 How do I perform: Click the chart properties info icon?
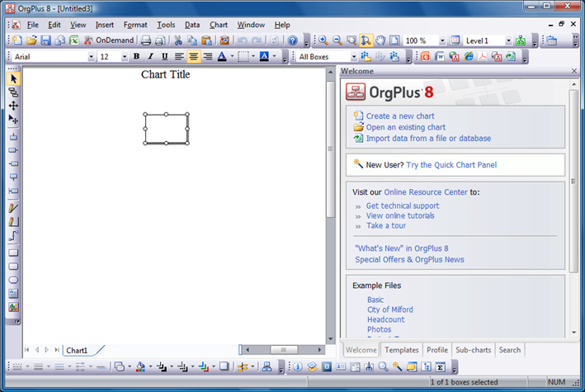tap(298, 367)
